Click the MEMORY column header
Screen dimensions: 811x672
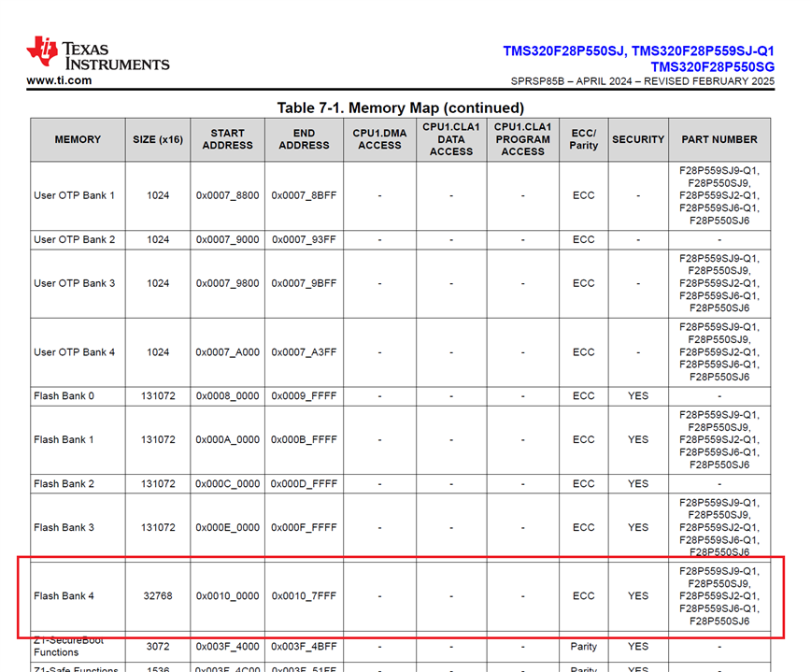click(78, 139)
